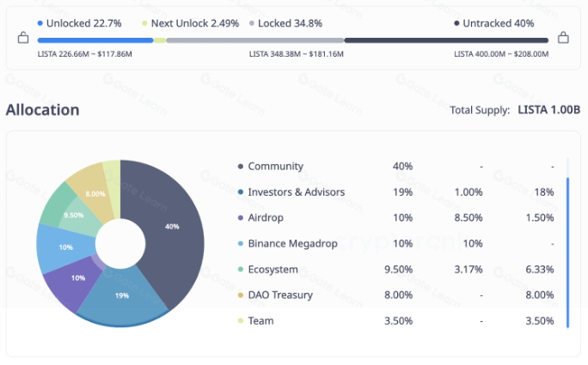Click the Next Unlock 2.49% label text

click(x=195, y=23)
